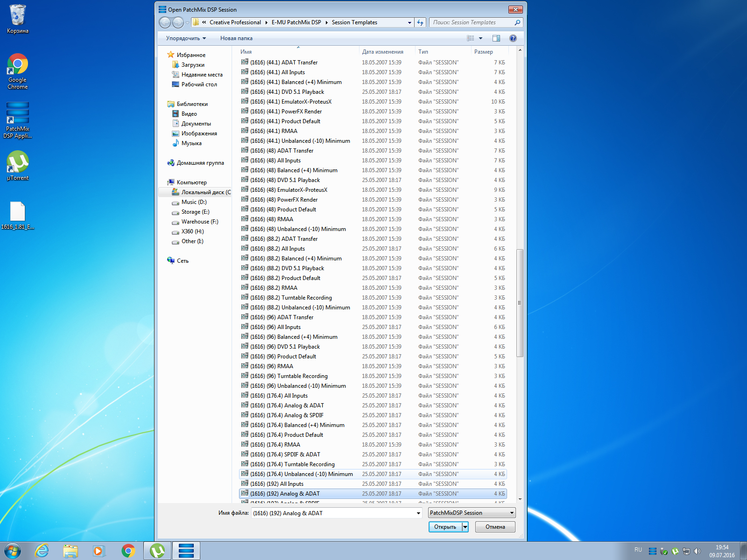The width and height of the screenshot is (747, 560).
Task: Open the PatchMix DSP Application desktop shortcut
Action: point(18,120)
